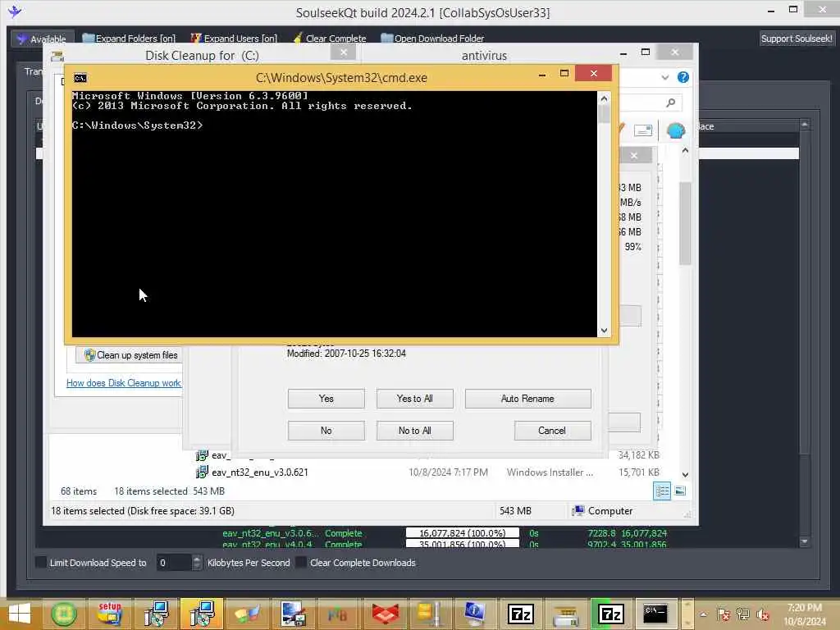Toggle Expand Users [on] in Soulseek
Screen dimensions: 840x630
(234, 38)
